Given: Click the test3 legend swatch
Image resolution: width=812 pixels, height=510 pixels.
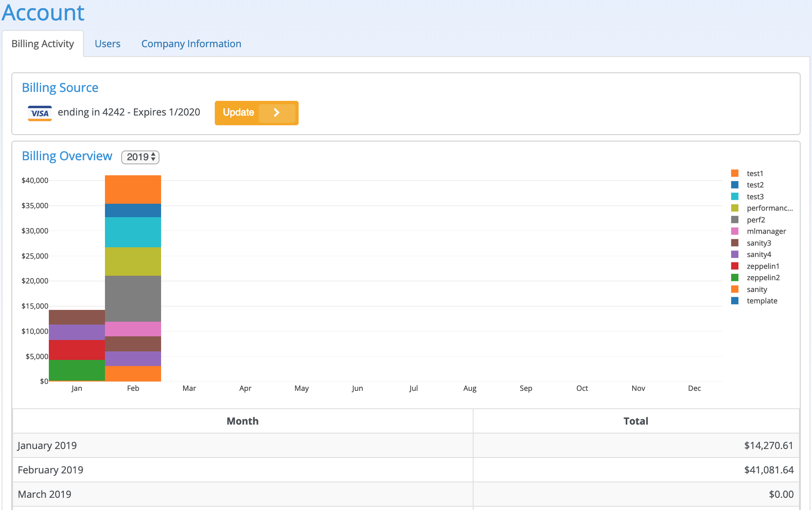Looking at the screenshot, I should [x=735, y=196].
